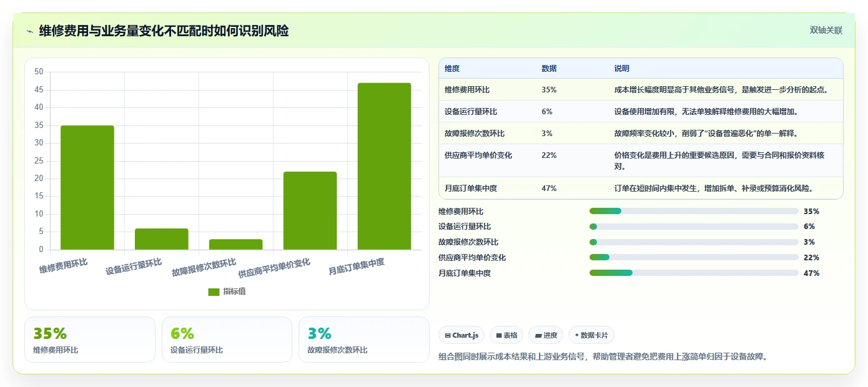Click the 双轴关联 label in the header
The image size is (868, 387).
pos(826,31)
